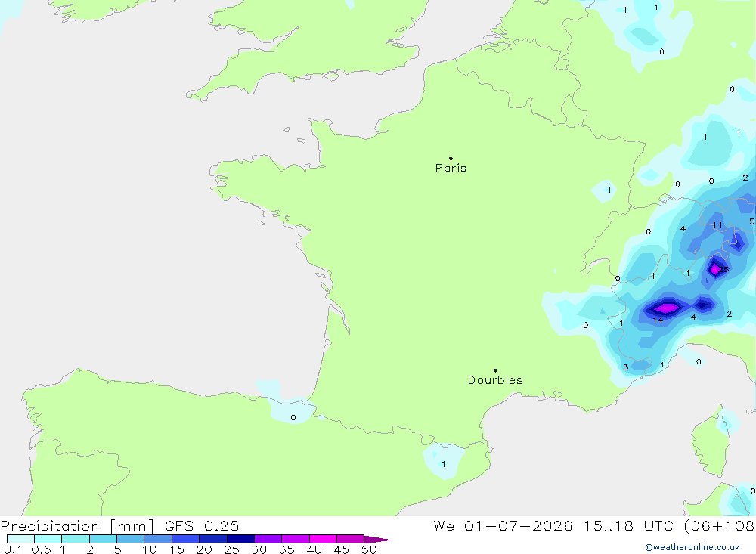Click the Paris city label
Viewport: 756px width, 554px height.
pos(451,168)
